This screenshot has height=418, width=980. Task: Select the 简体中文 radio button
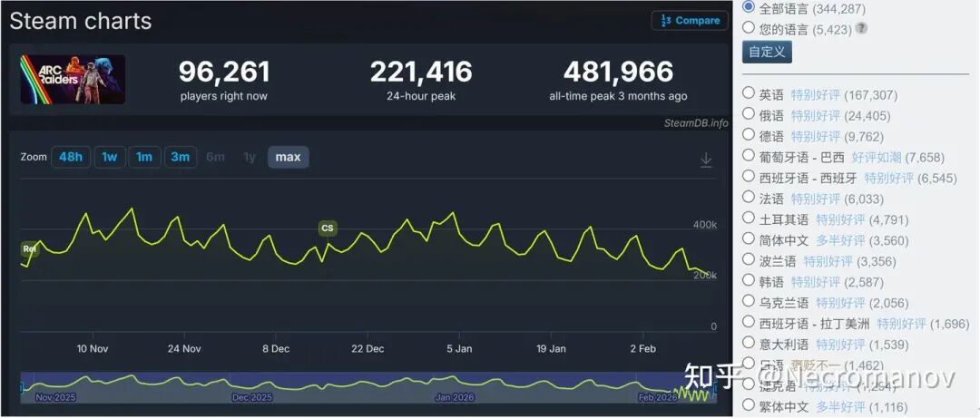[x=748, y=238]
